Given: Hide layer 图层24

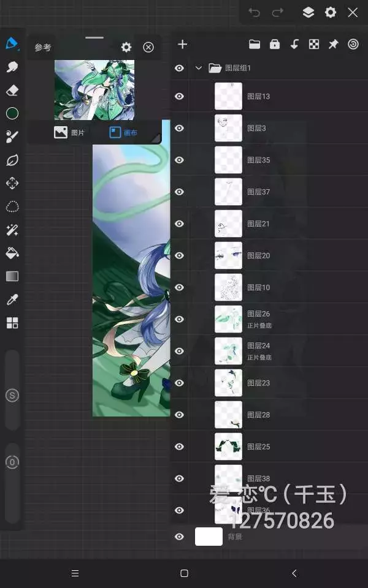Looking at the screenshot, I should point(180,351).
